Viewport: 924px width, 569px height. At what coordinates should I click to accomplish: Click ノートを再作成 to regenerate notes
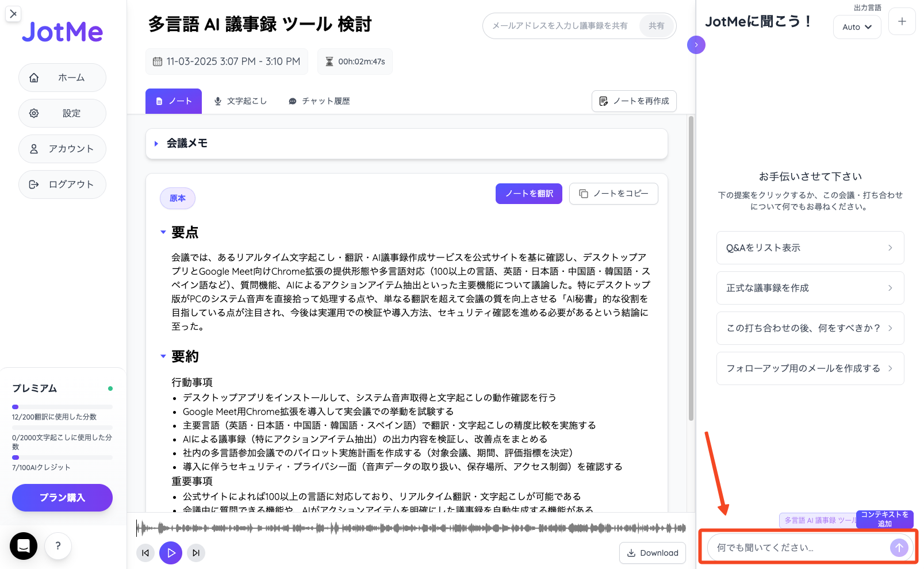coord(634,101)
